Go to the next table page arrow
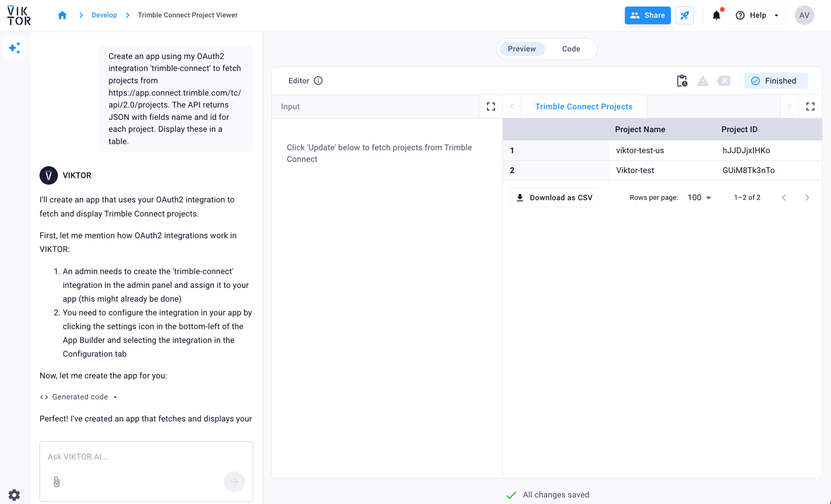The width and height of the screenshot is (831, 504). tap(807, 197)
